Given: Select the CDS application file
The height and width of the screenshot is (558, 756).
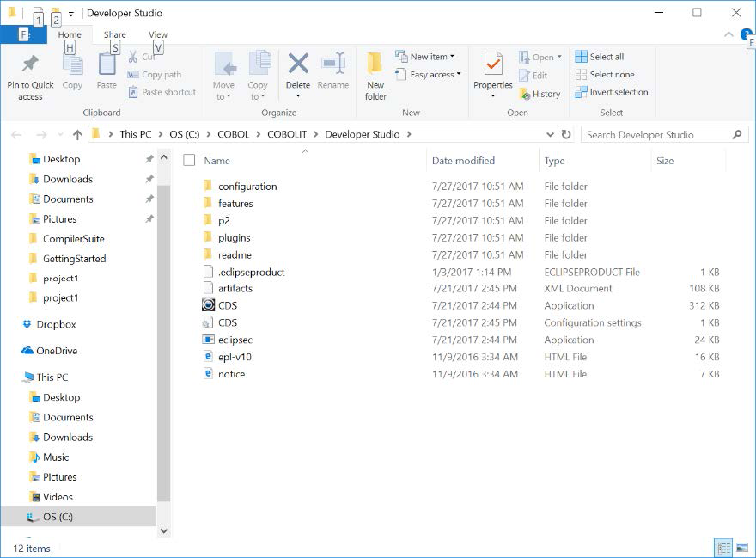Looking at the screenshot, I should (228, 305).
